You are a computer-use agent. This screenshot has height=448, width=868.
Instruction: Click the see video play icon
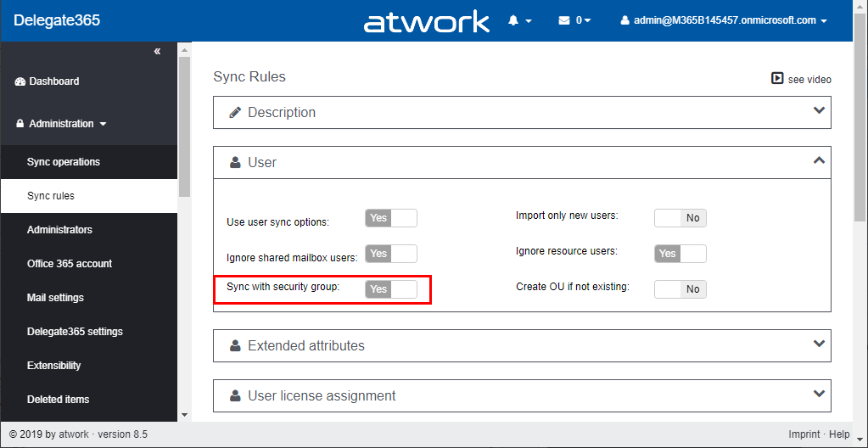click(777, 79)
